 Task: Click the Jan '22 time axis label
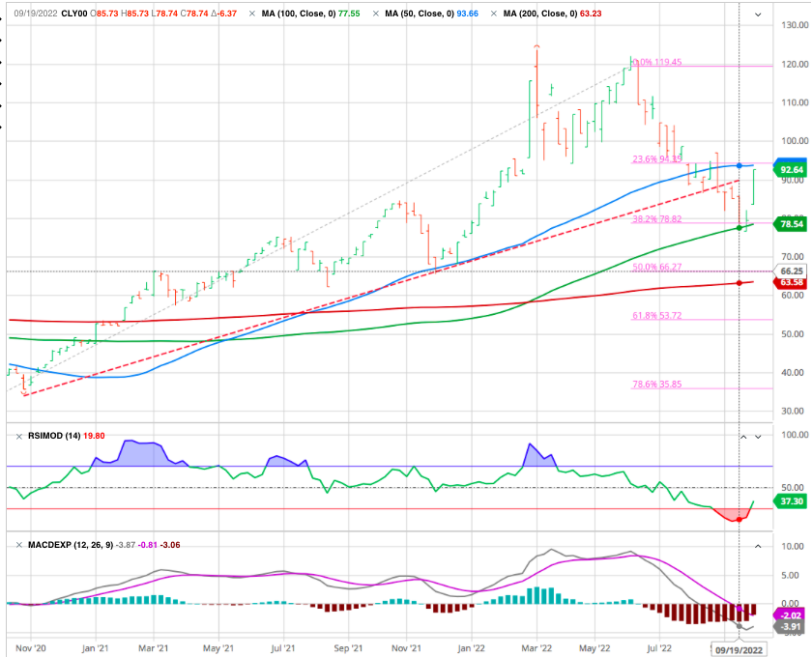click(472, 648)
